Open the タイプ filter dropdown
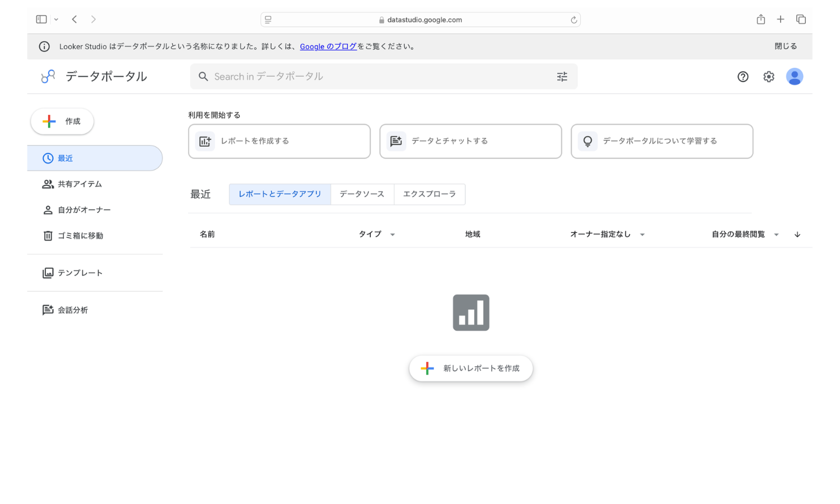The width and height of the screenshot is (840, 504). click(x=377, y=234)
